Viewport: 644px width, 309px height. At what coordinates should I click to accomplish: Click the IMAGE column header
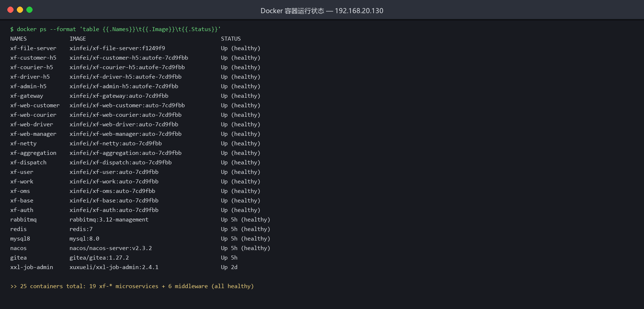click(x=78, y=39)
